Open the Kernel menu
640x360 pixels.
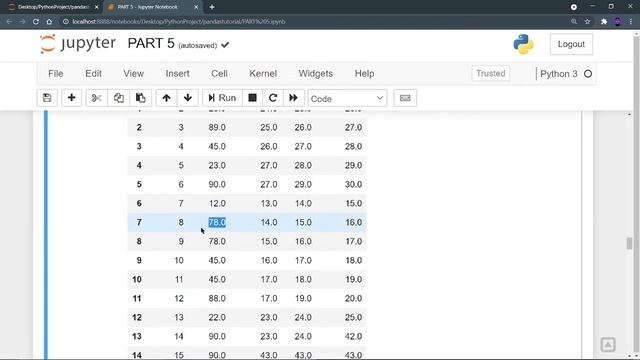tap(263, 73)
